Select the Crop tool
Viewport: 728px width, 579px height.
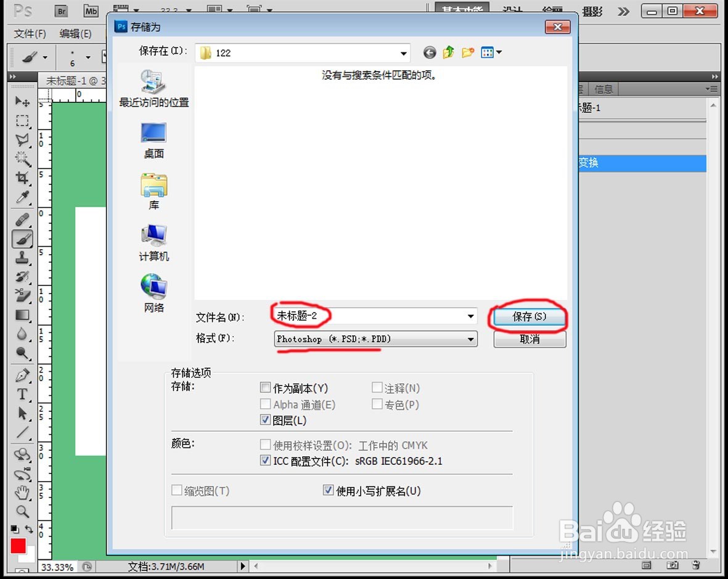click(x=22, y=178)
